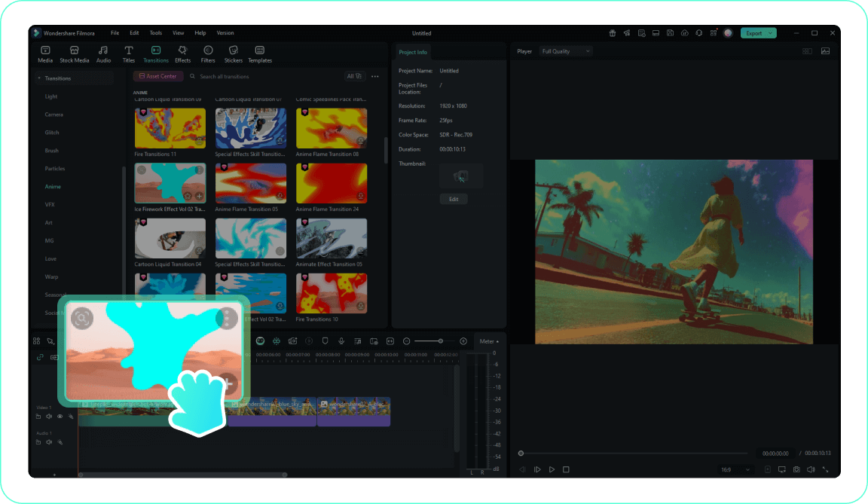
Task: Mute the Audio 1 track
Action: pyautogui.click(x=49, y=442)
